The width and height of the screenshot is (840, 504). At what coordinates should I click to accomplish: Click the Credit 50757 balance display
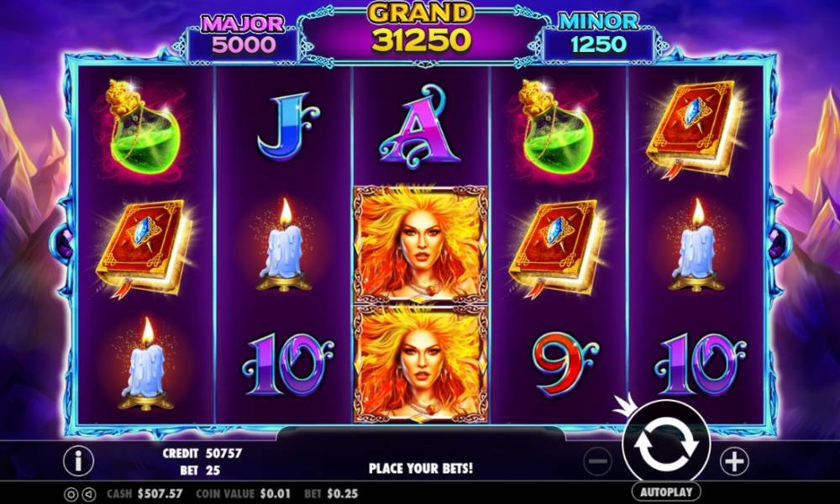(x=202, y=454)
